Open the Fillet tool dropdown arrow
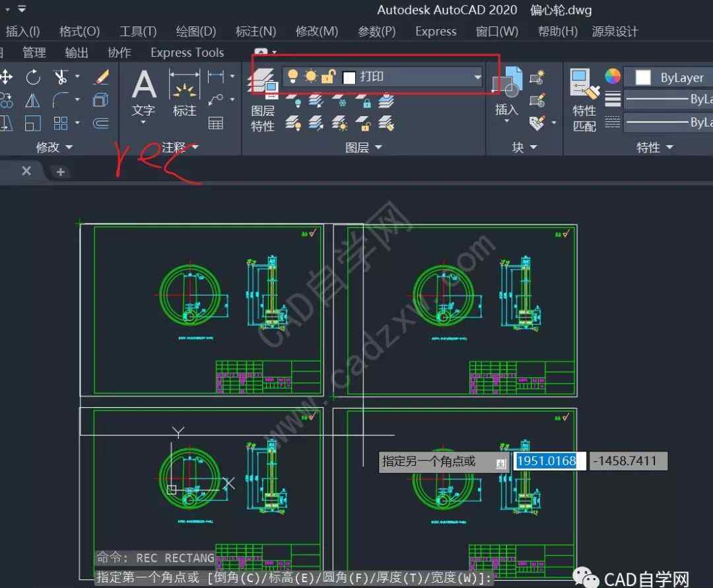Screen dimensions: 713x588 coord(77,99)
